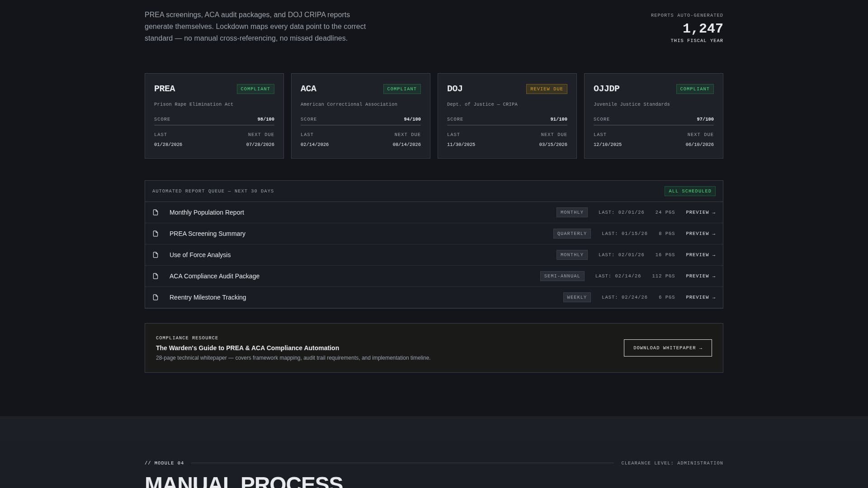Preview the ACA Compliance Audit Package

tap(700, 276)
